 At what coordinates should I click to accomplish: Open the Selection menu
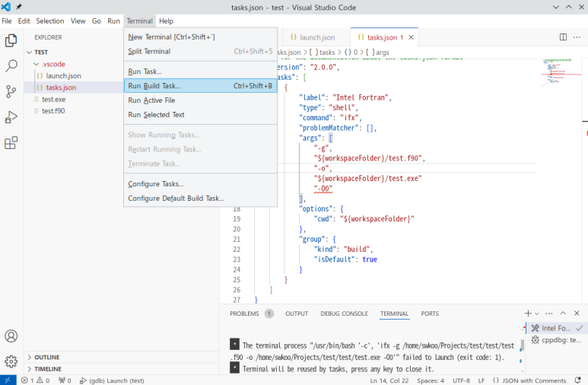coord(50,21)
